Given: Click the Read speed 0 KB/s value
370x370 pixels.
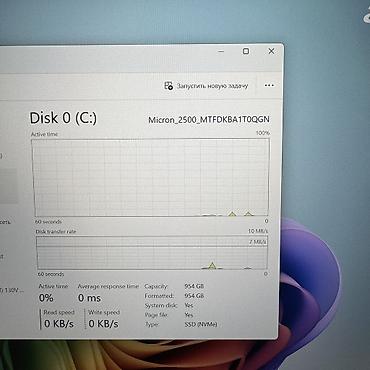Looking at the screenshot, I should click(x=59, y=323).
